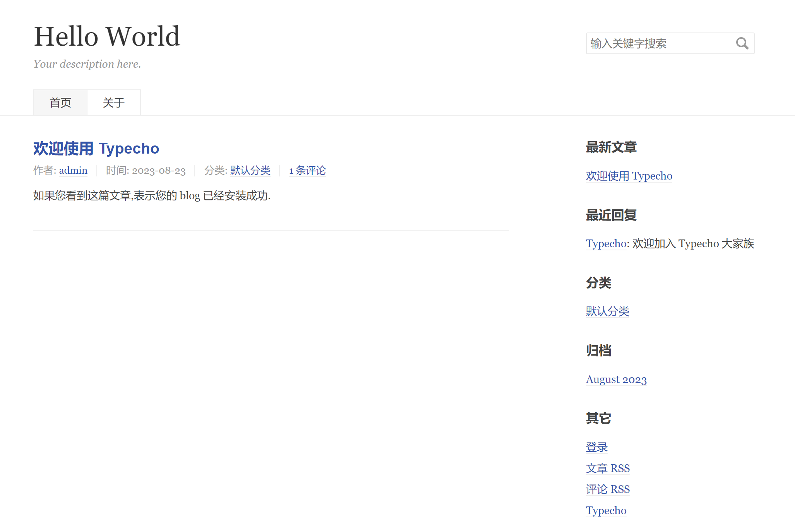Viewport: 795px width, 532px height.
Task: Click inside the keyword search box
Action: [x=658, y=43]
